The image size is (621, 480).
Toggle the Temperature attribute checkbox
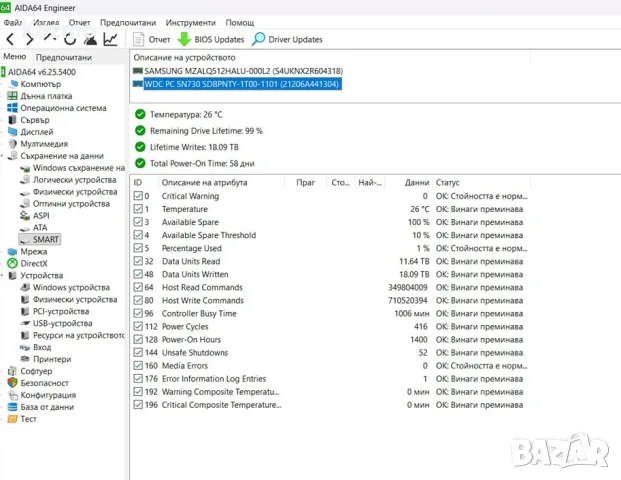point(138,209)
